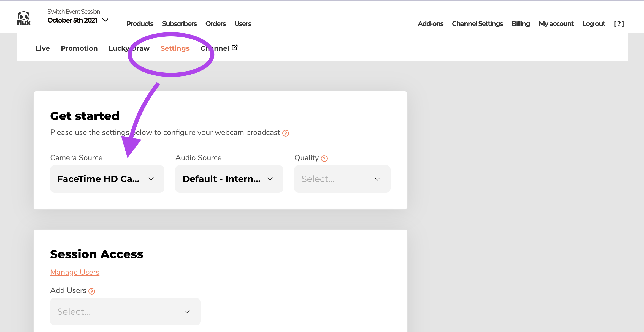
Task: Open Subscribers in top navigation
Action: [x=179, y=24]
